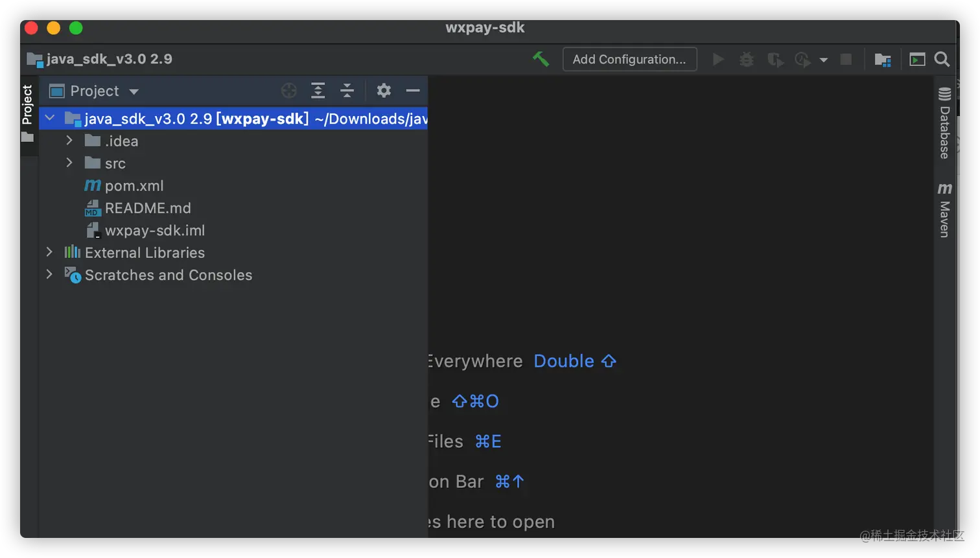Click the Maven pom.xml file icon
Viewport: 980px width, 558px height.
pyautogui.click(x=93, y=185)
